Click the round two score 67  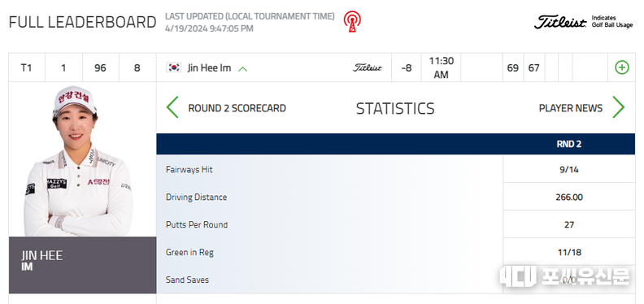[x=534, y=67]
